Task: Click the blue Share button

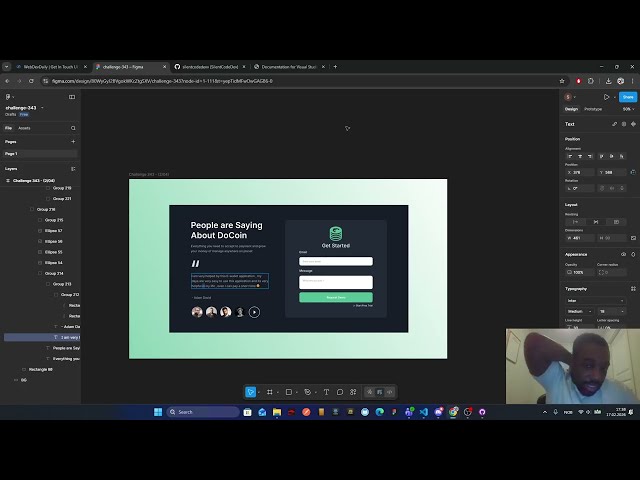Action: tap(628, 97)
